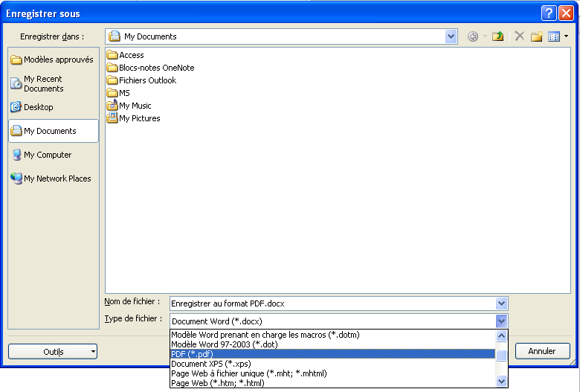Click the Annuler button
Image resolution: width=580 pixels, height=392 pixels.
[x=541, y=351]
